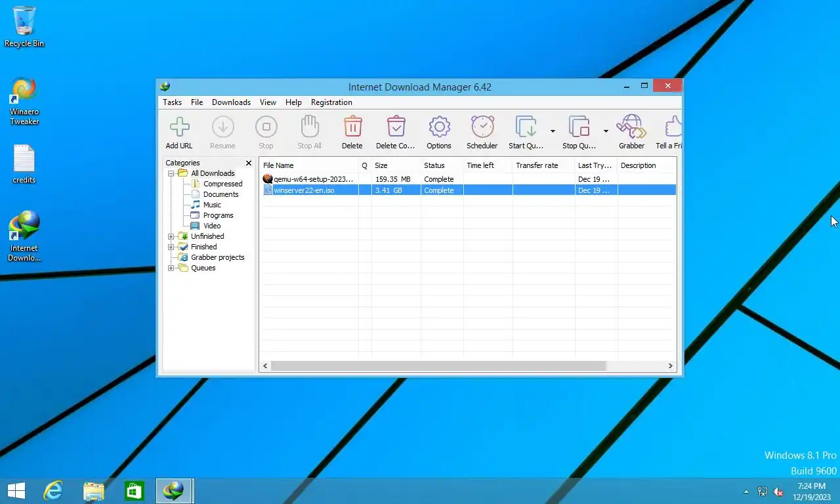Open the Windows Store taskbar icon
The width and height of the screenshot is (840, 504).
(x=135, y=491)
